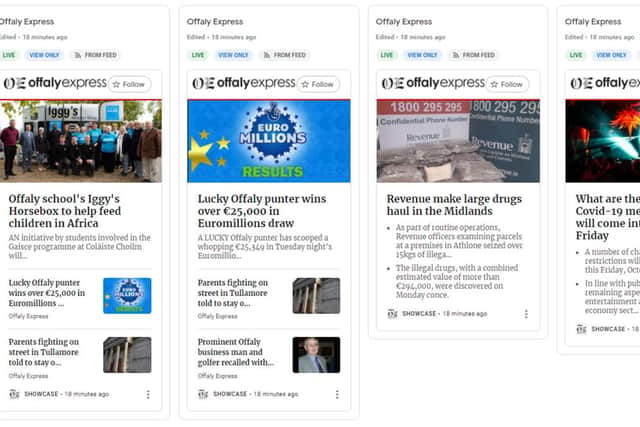Screen dimensions: 640x427
Task: Select VIEW ONLY chip on Covid-19 panel
Action: pos(611,55)
